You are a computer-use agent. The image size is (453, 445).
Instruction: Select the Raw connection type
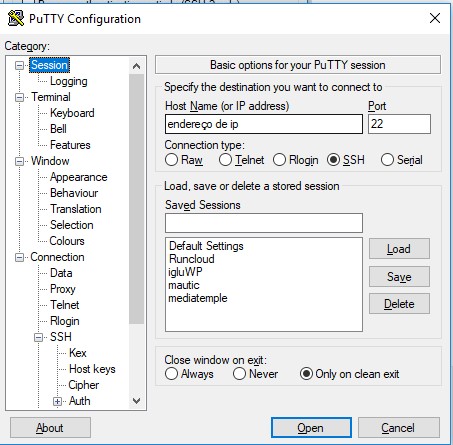(171, 160)
